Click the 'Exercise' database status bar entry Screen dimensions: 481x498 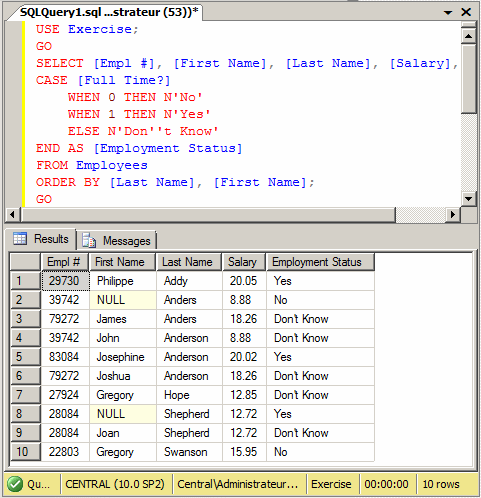click(x=331, y=484)
